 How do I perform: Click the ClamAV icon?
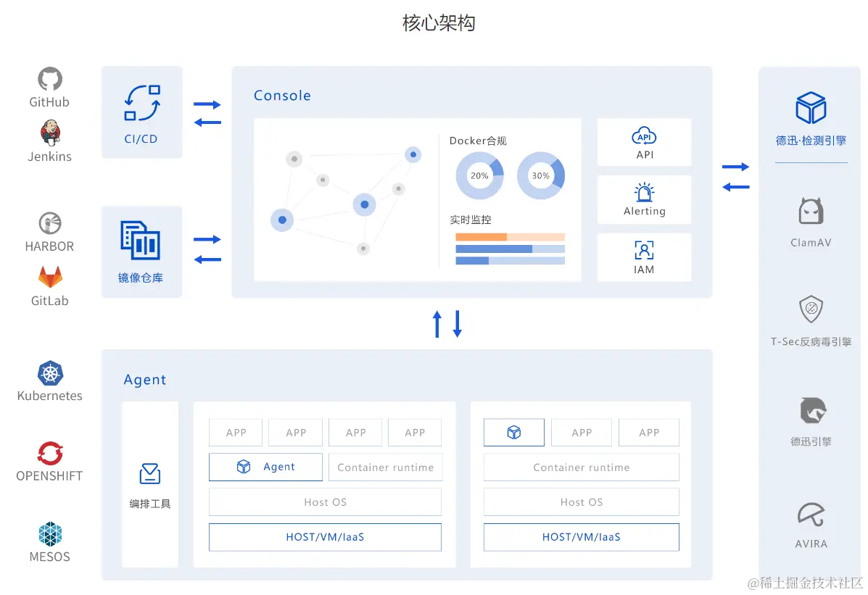pos(811,211)
